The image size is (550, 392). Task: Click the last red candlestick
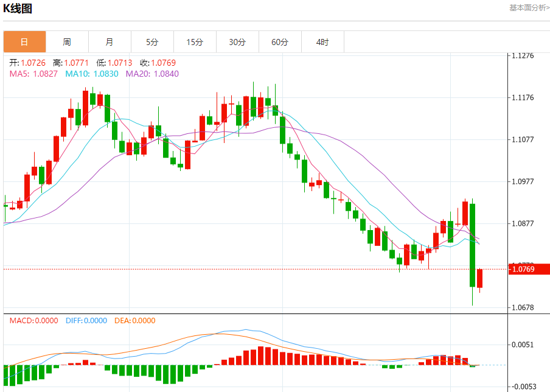click(x=479, y=279)
